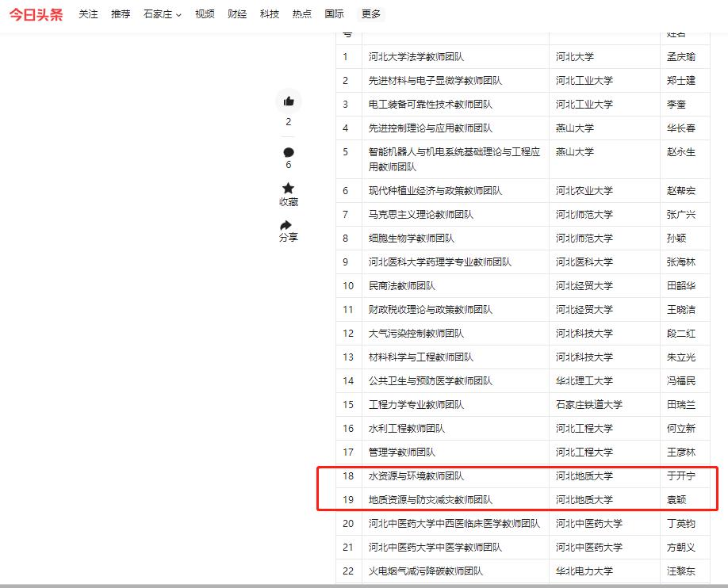Click 袁颖 name in row 19
The height and width of the screenshot is (588, 728).
pyautogui.click(x=676, y=500)
